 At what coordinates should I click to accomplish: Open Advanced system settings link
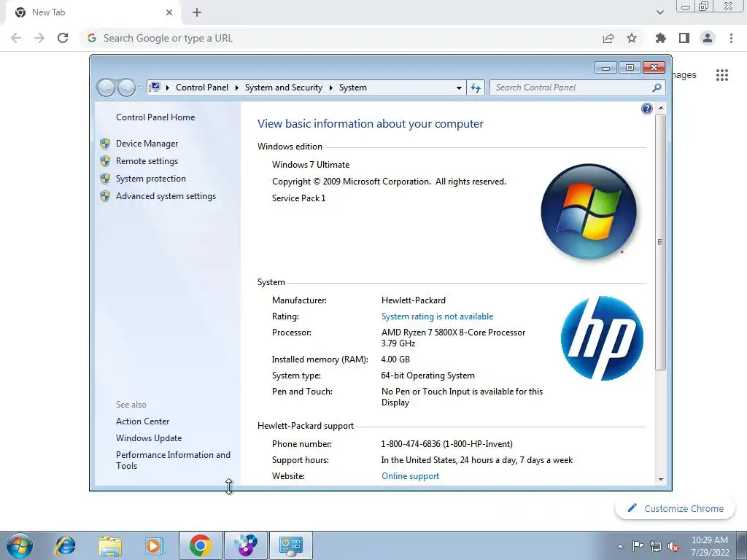(166, 196)
